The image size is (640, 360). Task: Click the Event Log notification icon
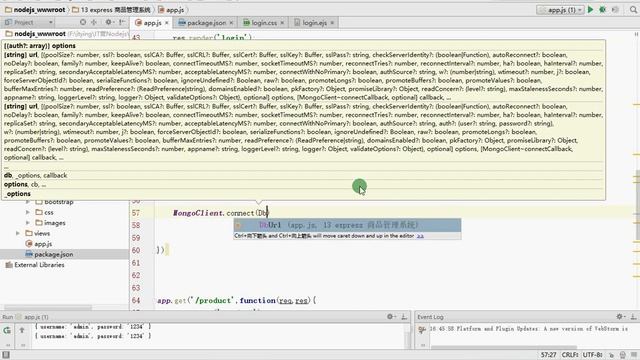click(x=422, y=330)
